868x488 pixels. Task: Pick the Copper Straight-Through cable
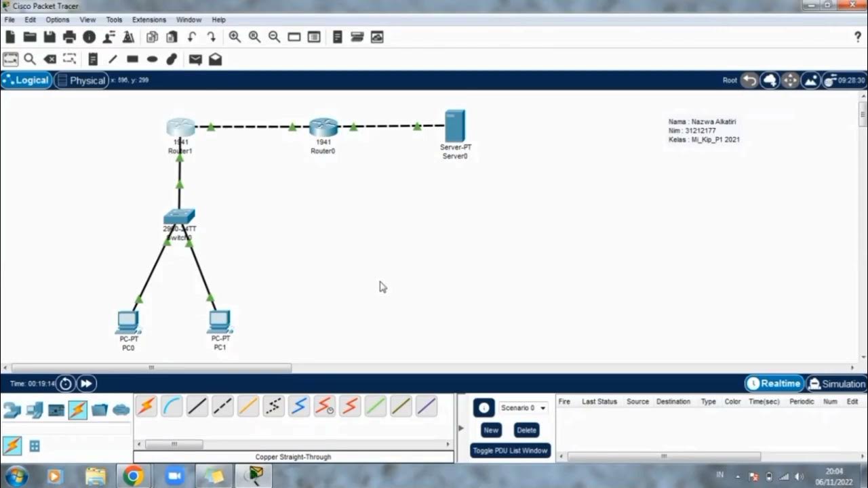(x=197, y=406)
